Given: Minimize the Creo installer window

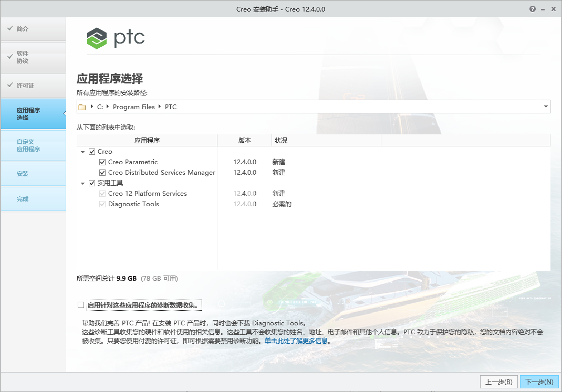Looking at the screenshot, I should pyautogui.click(x=543, y=9).
